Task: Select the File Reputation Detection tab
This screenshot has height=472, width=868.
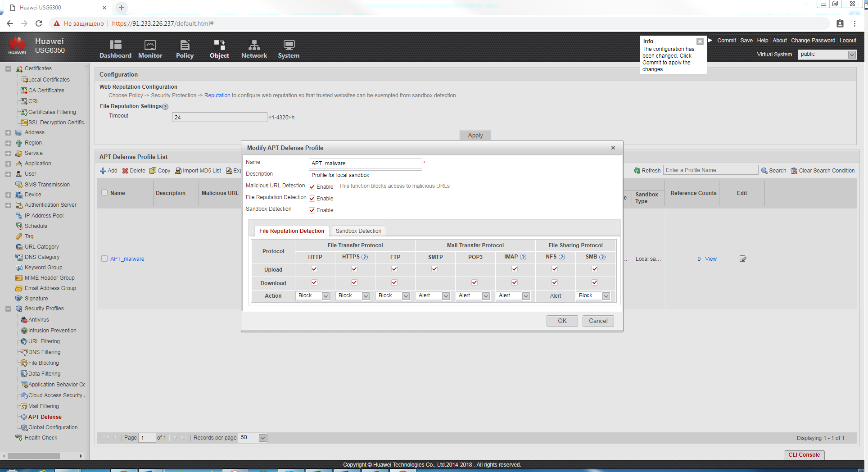Action: pyautogui.click(x=292, y=231)
